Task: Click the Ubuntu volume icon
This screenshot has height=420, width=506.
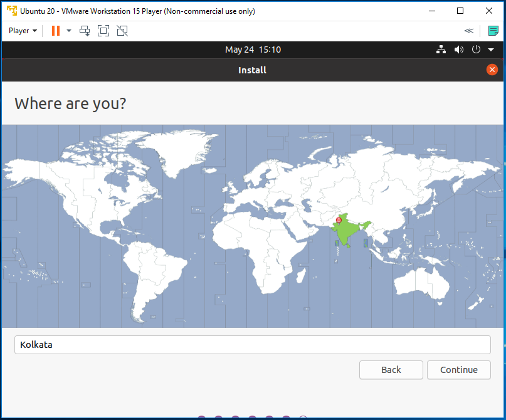Action: (x=458, y=50)
